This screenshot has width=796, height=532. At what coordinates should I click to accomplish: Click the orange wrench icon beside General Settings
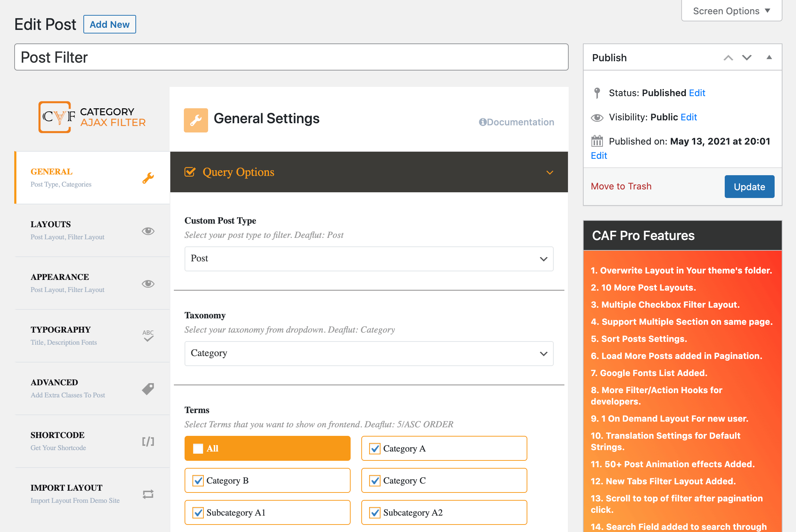(x=196, y=120)
